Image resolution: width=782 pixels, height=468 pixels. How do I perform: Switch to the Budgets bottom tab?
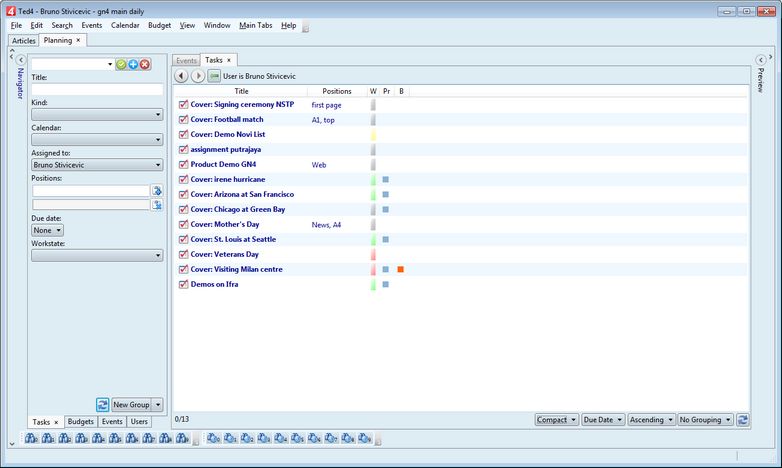pyautogui.click(x=80, y=422)
